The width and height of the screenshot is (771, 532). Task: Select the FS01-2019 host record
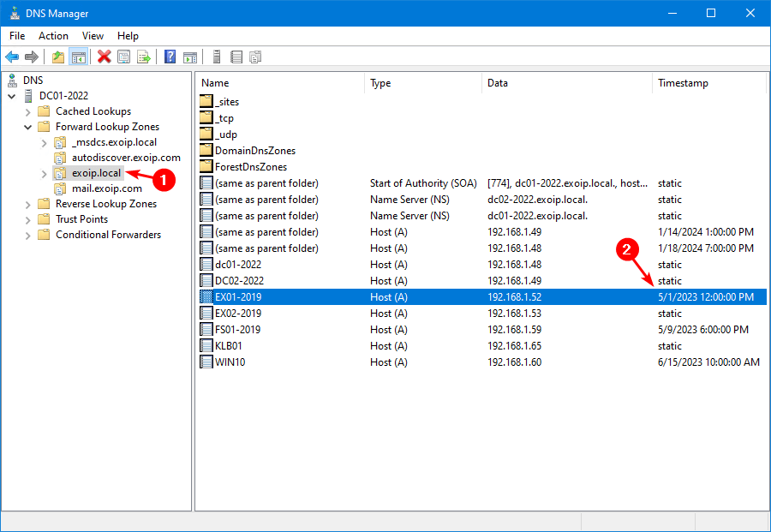click(x=238, y=330)
